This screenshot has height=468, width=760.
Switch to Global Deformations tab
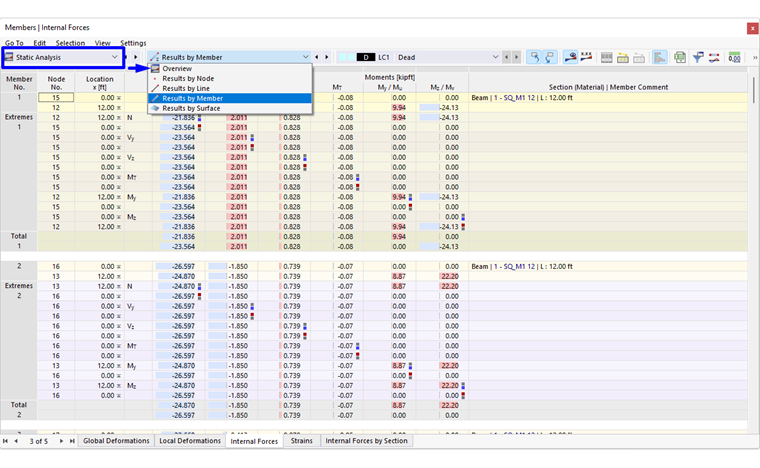[x=116, y=441]
